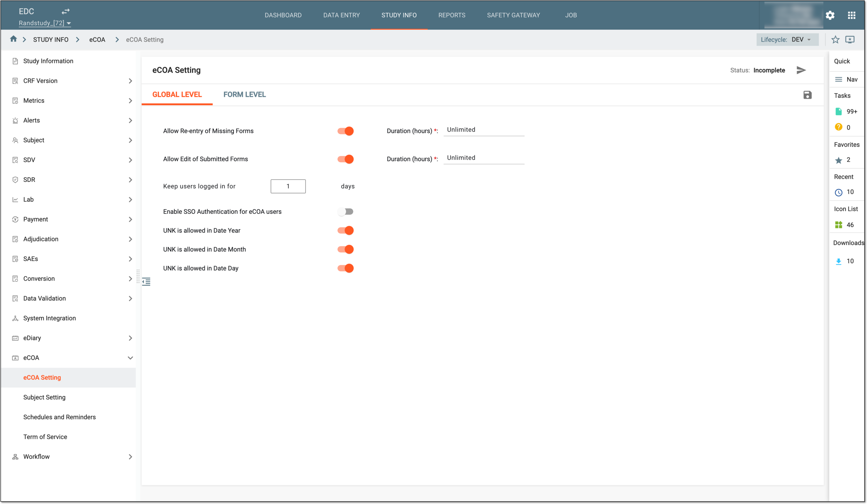Open the Randstudy_[72] study dropdown
The height and width of the screenshot is (504, 867).
[45, 23]
